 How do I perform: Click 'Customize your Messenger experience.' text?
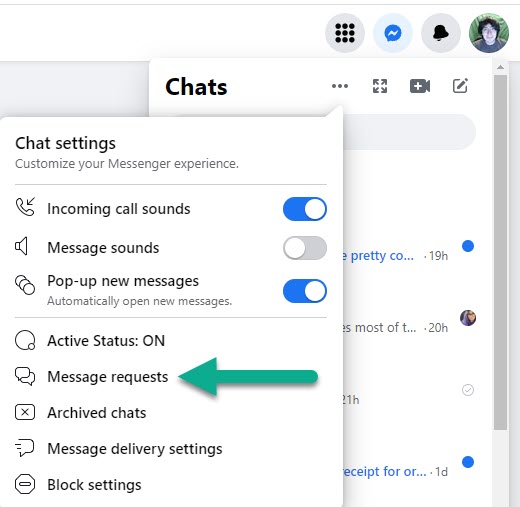tap(127, 164)
